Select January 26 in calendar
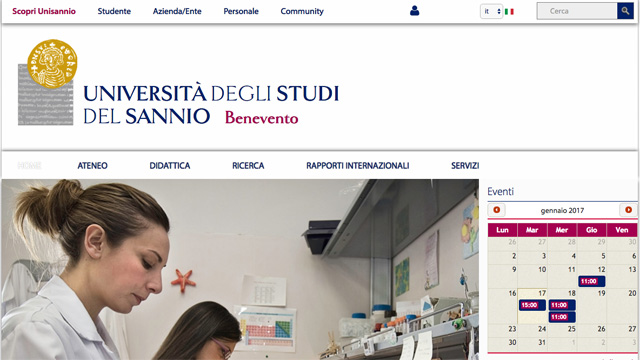This screenshot has height=360, width=640. point(602,329)
